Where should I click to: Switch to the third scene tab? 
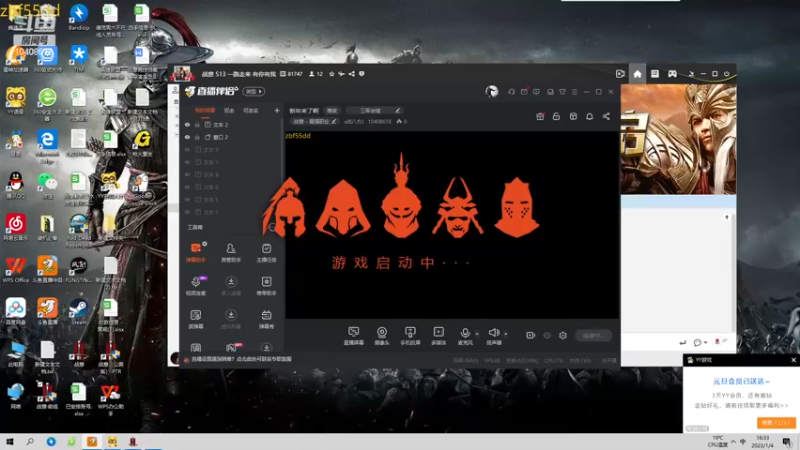251,110
